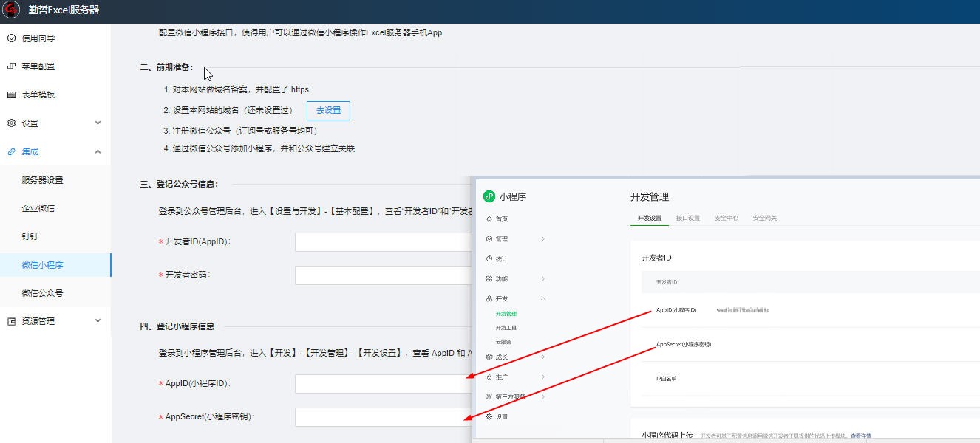Screen dimensions: 980x443
Task: Click the 勤哲Excel服务器 logo icon
Action: [11, 10]
